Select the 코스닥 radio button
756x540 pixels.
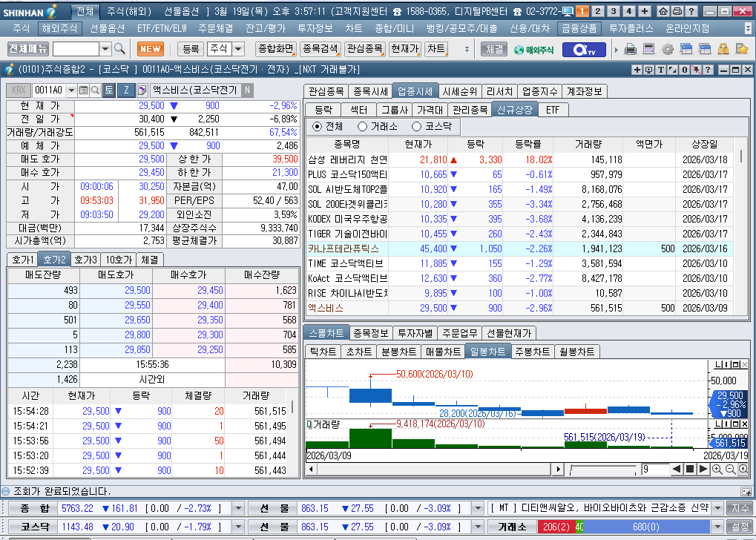pyautogui.click(x=416, y=126)
